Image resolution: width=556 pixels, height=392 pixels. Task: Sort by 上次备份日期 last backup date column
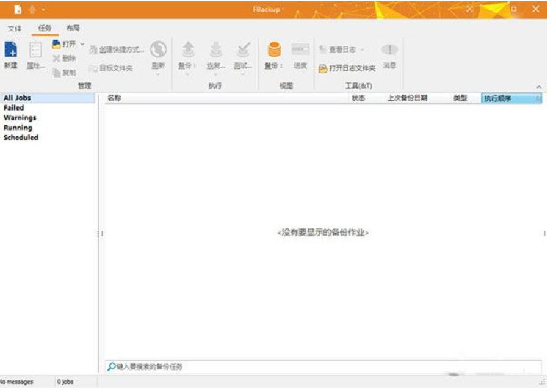click(408, 98)
